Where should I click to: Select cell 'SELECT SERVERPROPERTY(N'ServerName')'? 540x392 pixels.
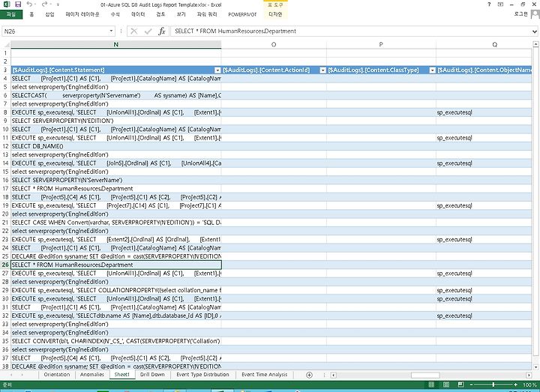pos(116,180)
